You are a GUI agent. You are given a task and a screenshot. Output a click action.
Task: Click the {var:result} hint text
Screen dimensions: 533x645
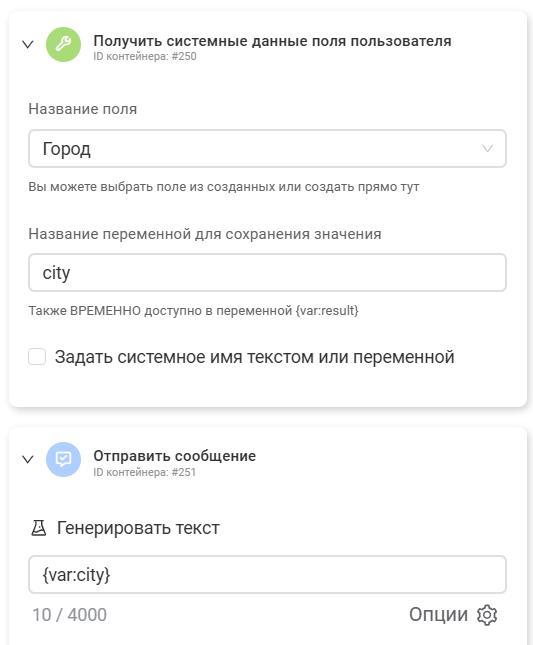(x=327, y=311)
